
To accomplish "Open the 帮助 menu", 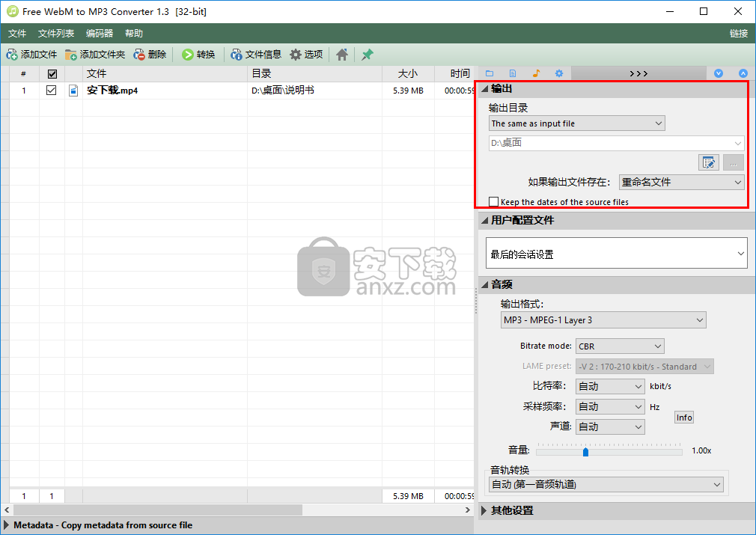I will 134,33.
